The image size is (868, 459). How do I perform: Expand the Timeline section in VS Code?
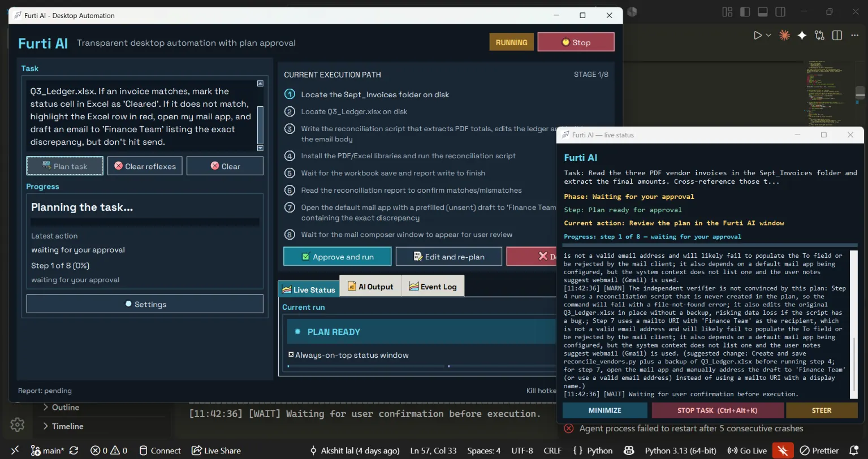(62, 426)
